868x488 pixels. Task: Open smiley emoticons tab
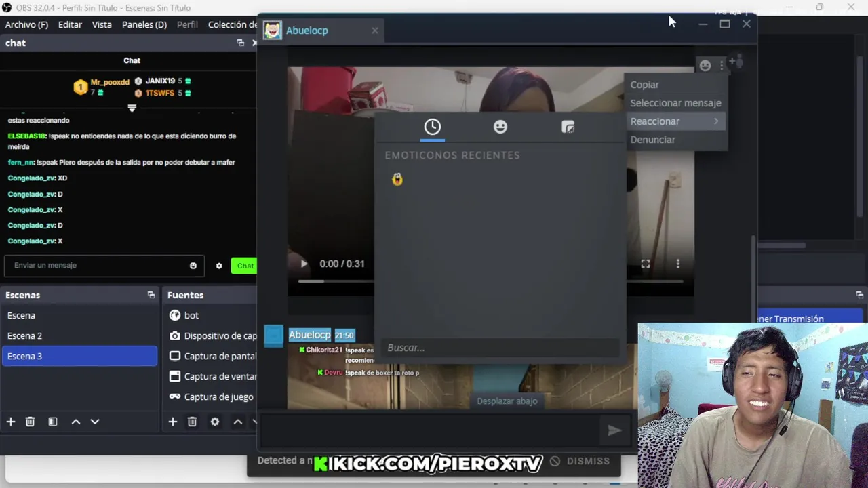(x=500, y=127)
